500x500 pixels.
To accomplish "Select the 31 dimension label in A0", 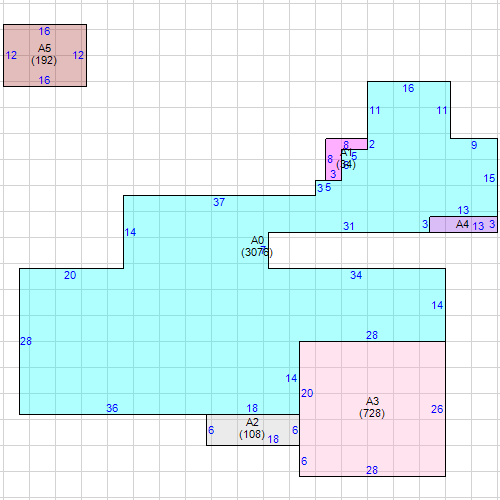I will (349, 226).
